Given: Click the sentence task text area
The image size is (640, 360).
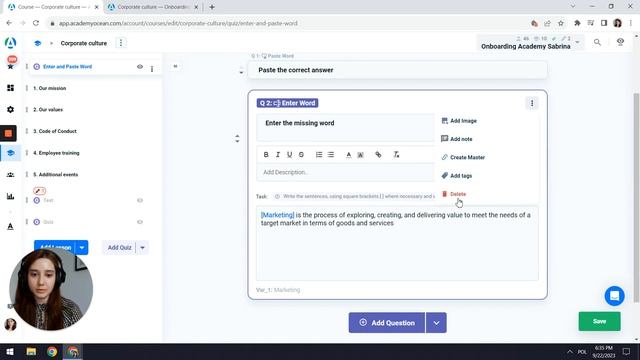Looking at the screenshot, I should [397, 243].
